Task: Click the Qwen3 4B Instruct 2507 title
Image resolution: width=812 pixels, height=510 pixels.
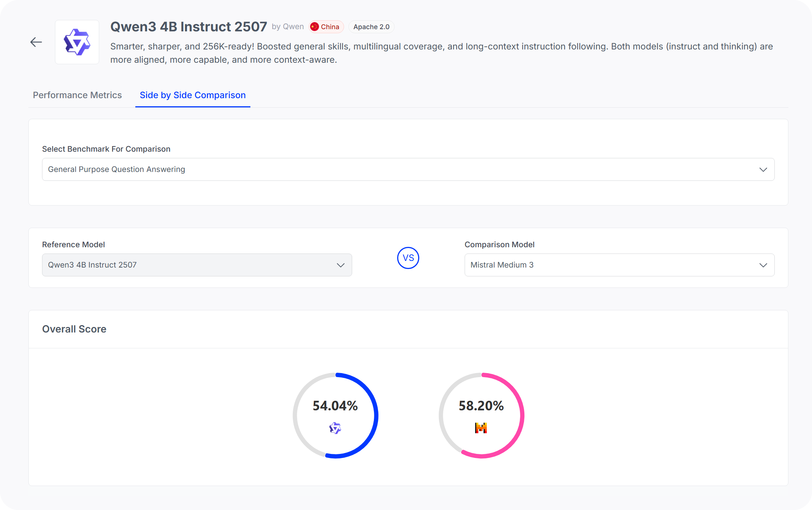Action: point(188,27)
